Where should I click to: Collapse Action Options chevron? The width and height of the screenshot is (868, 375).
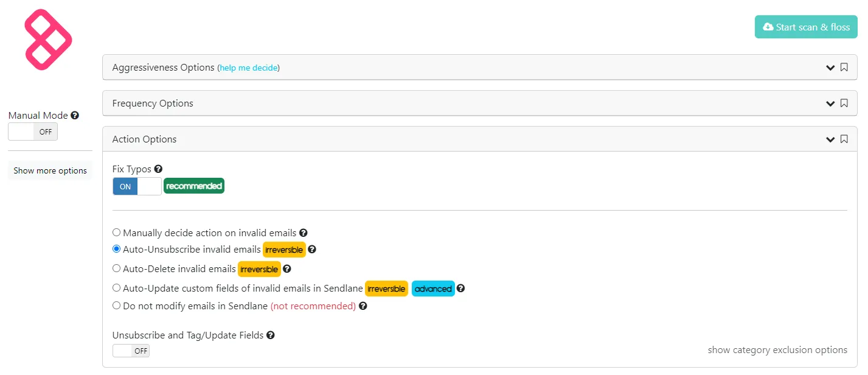(830, 139)
